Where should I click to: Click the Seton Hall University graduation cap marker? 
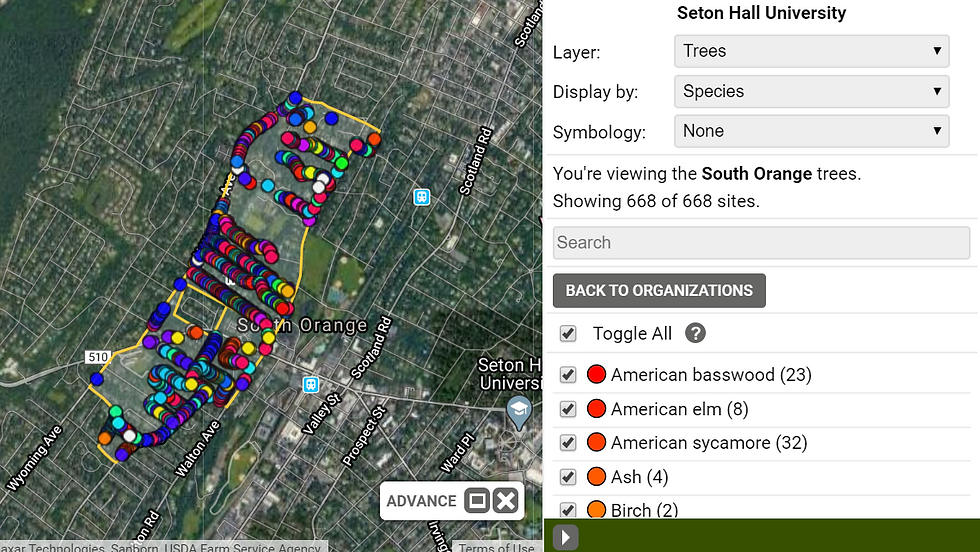click(x=519, y=411)
